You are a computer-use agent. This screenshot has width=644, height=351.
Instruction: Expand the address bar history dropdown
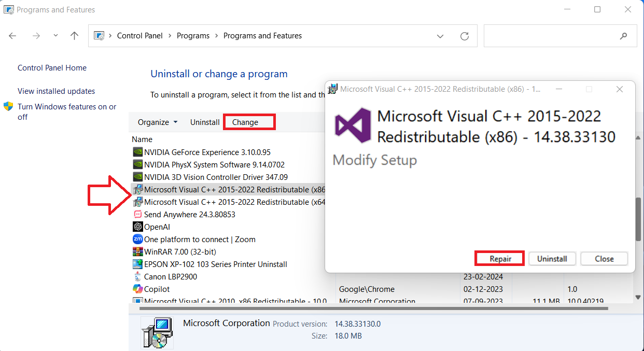click(440, 36)
